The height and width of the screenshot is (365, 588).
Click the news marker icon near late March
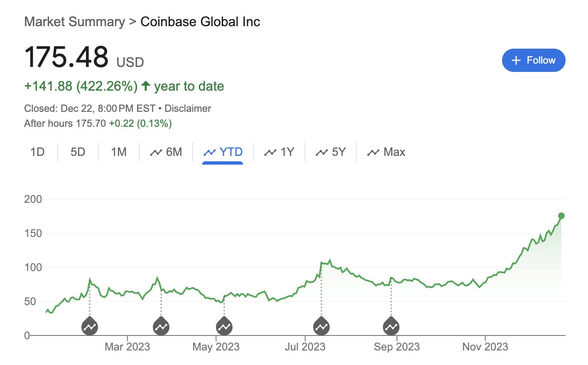(x=161, y=327)
